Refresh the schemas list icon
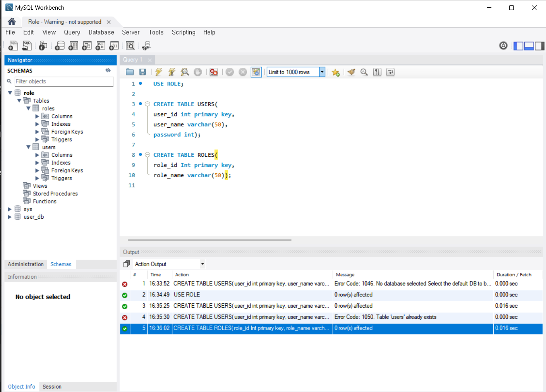 click(x=108, y=70)
